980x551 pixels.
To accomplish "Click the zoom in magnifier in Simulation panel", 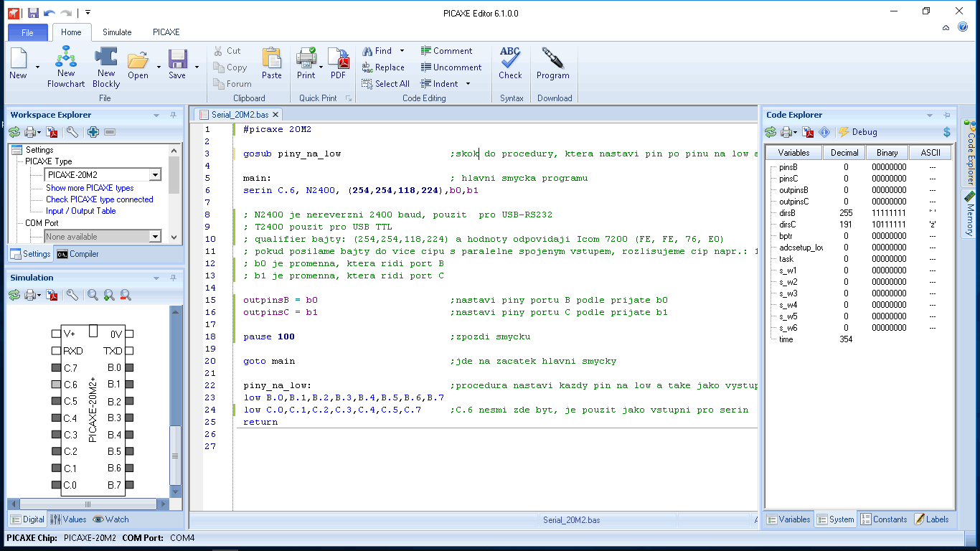I will (109, 295).
